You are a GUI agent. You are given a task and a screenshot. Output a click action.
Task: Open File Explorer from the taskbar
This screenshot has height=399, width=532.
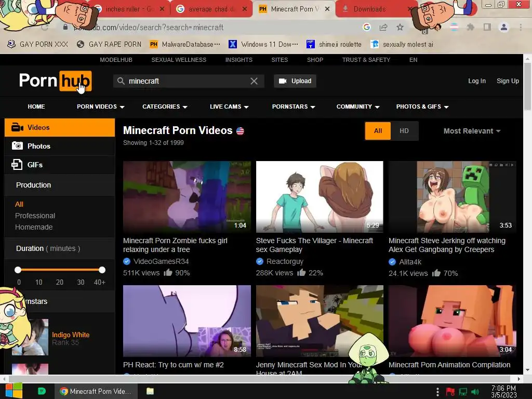pos(150,391)
